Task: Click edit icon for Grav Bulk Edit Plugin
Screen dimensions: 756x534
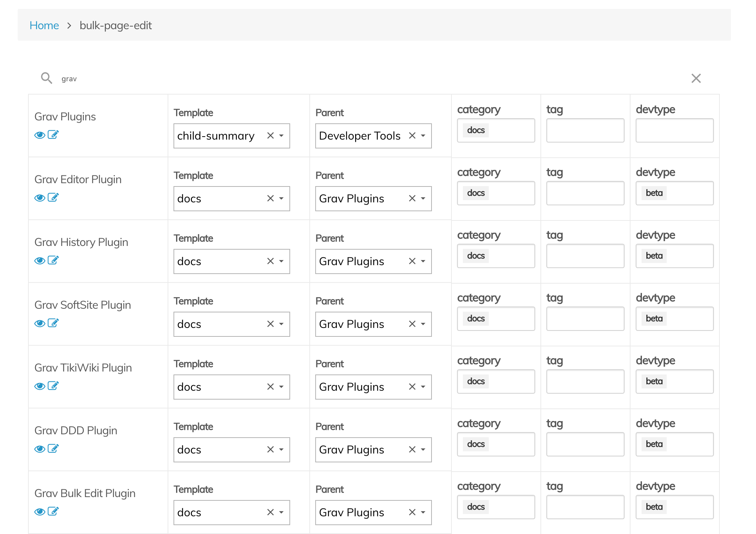Action: pyautogui.click(x=53, y=511)
